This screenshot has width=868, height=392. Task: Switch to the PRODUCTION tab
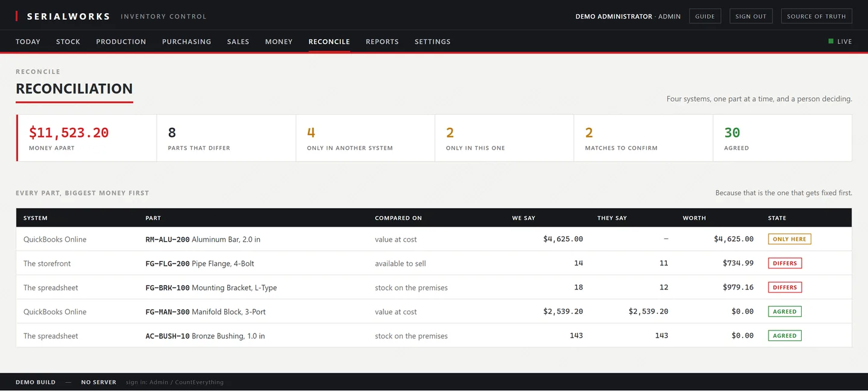coord(121,42)
